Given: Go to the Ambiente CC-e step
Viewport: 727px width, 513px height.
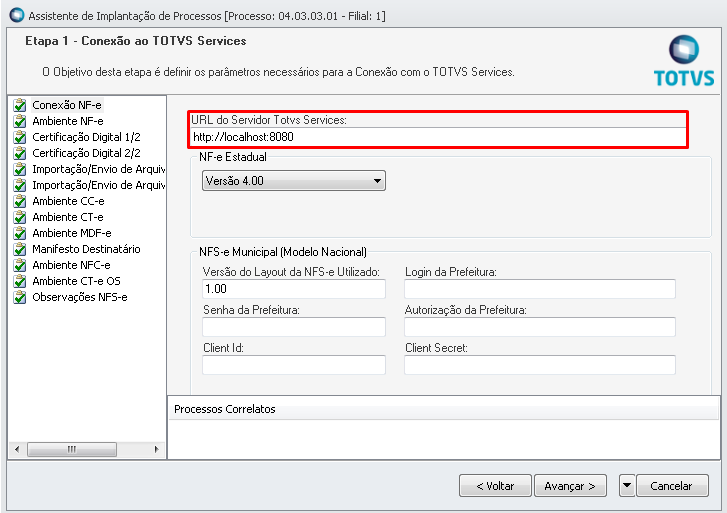Looking at the screenshot, I should pos(68,201).
